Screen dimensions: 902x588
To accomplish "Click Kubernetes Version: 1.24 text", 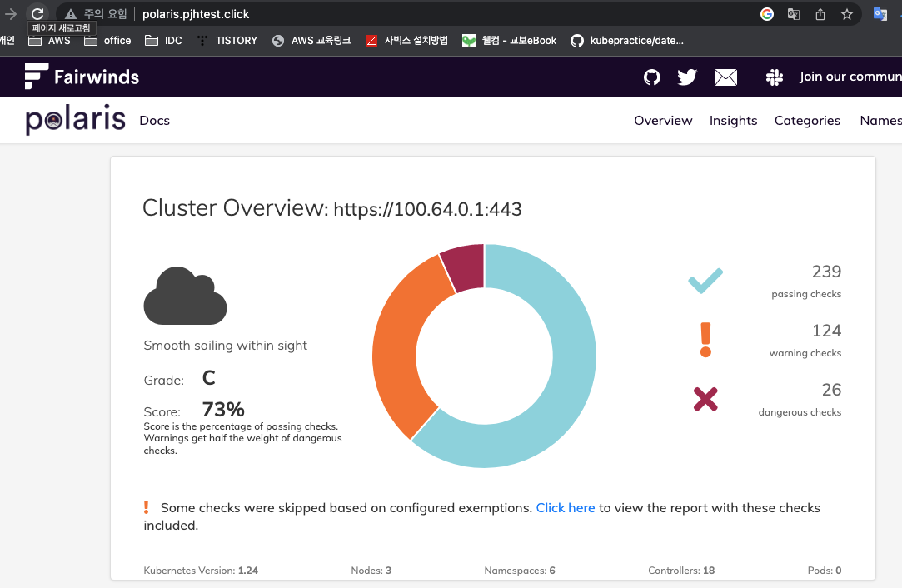I will (201, 571).
